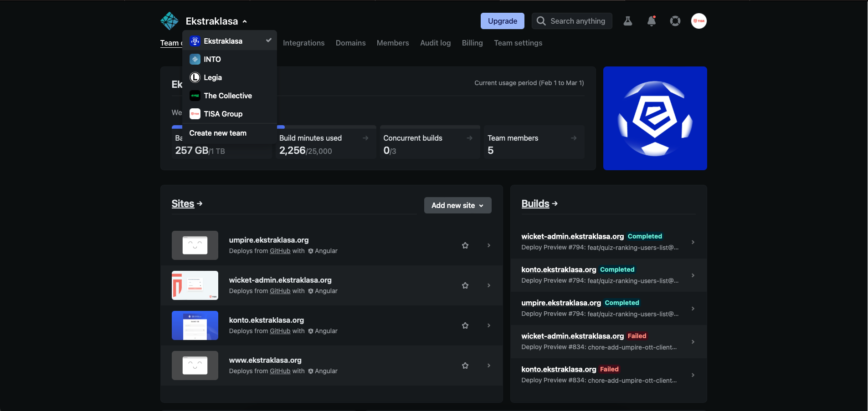This screenshot has width=868, height=411.
Task: Click the Build minutes used arrow
Action: [x=365, y=138]
